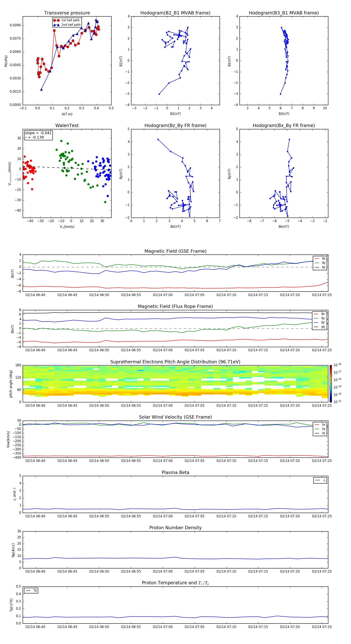Click the 'Bz' legend entry in GSE magnetic field
The height and width of the screenshot is (644, 351).
click(320, 267)
